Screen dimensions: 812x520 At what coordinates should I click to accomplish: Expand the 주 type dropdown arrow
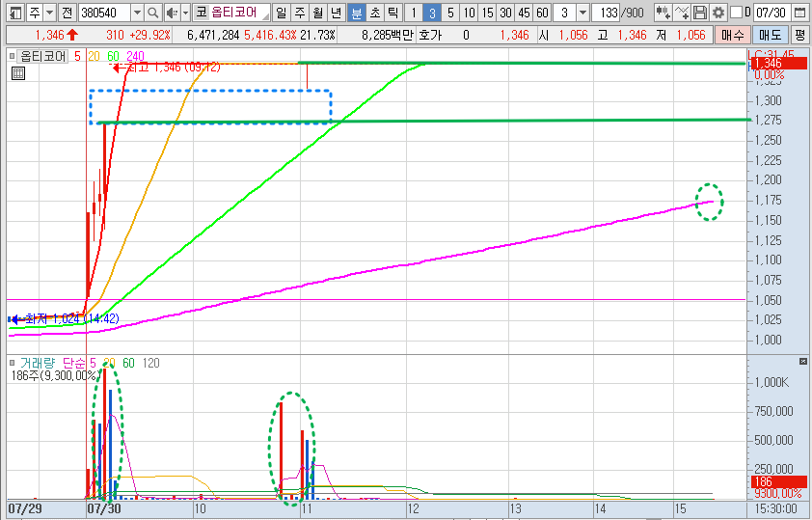(x=50, y=13)
